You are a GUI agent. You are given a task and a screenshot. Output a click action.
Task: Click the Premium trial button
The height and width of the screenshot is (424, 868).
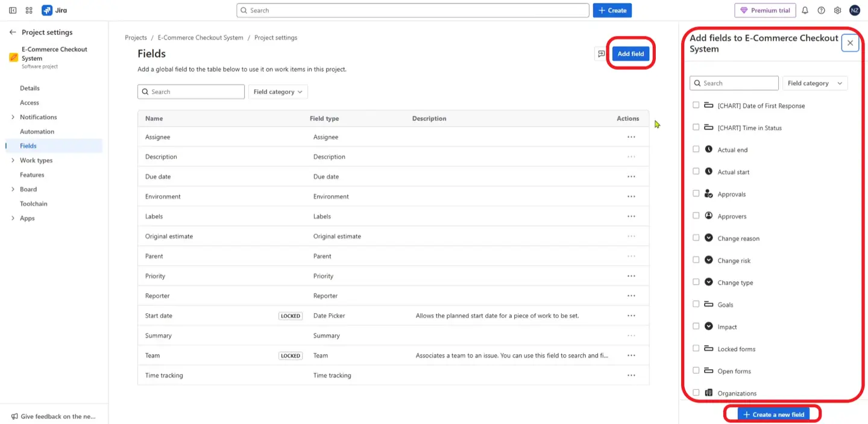coord(765,10)
